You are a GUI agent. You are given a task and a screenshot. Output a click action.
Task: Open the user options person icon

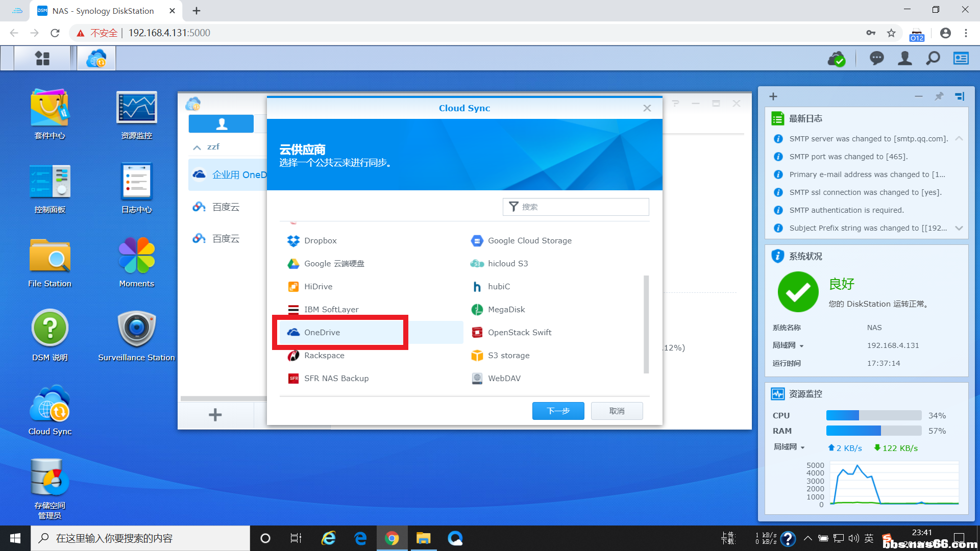pyautogui.click(x=904, y=58)
